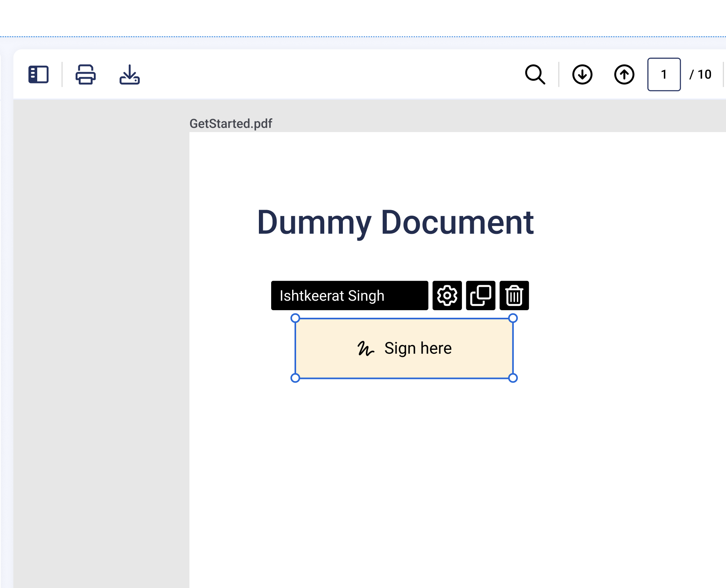Screen dimensions: 726x588
Task: Click the GetStarted.pdf file name label
Action: coord(231,123)
